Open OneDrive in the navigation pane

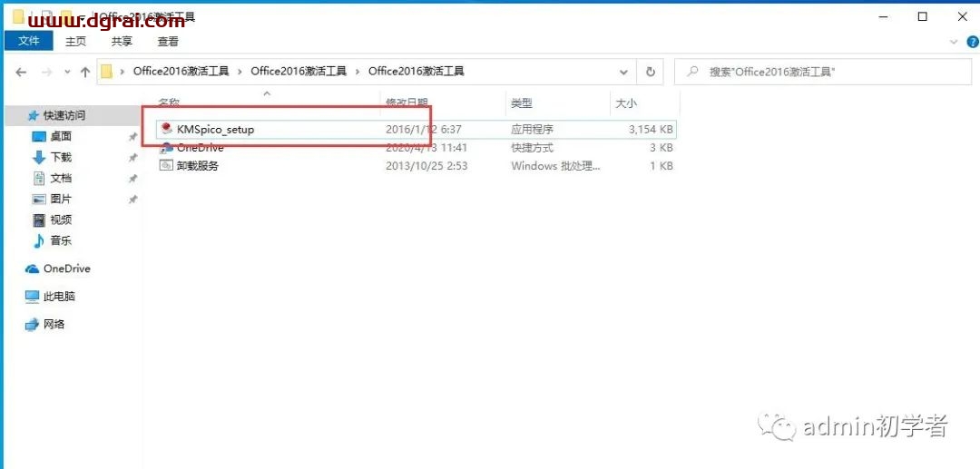pyautogui.click(x=66, y=269)
